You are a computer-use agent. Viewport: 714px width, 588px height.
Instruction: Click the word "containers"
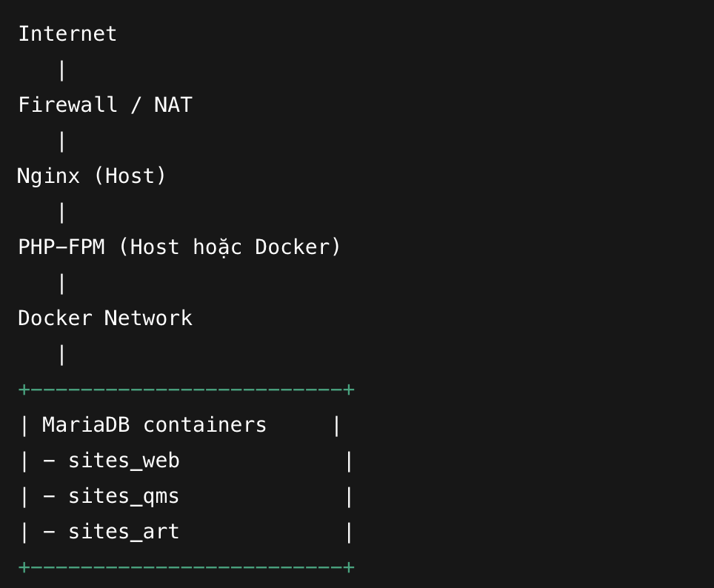pyautogui.click(x=204, y=425)
